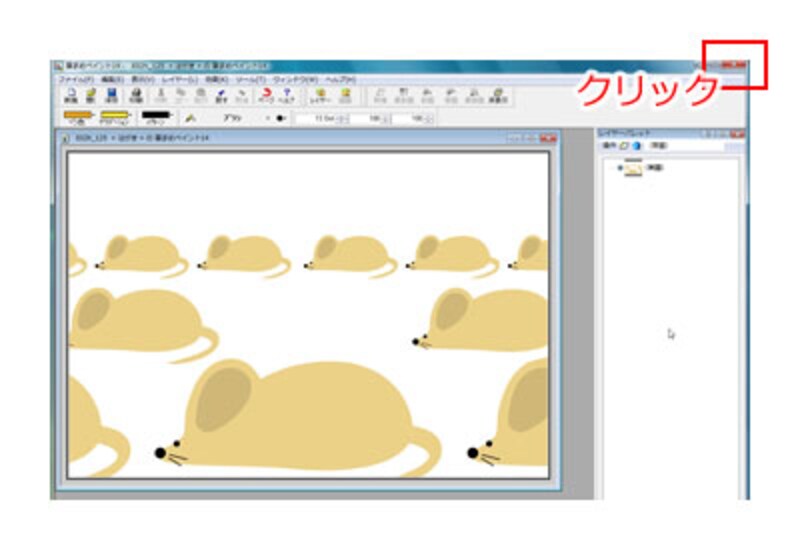Toggle visibility of the mouse layer

[620, 168]
